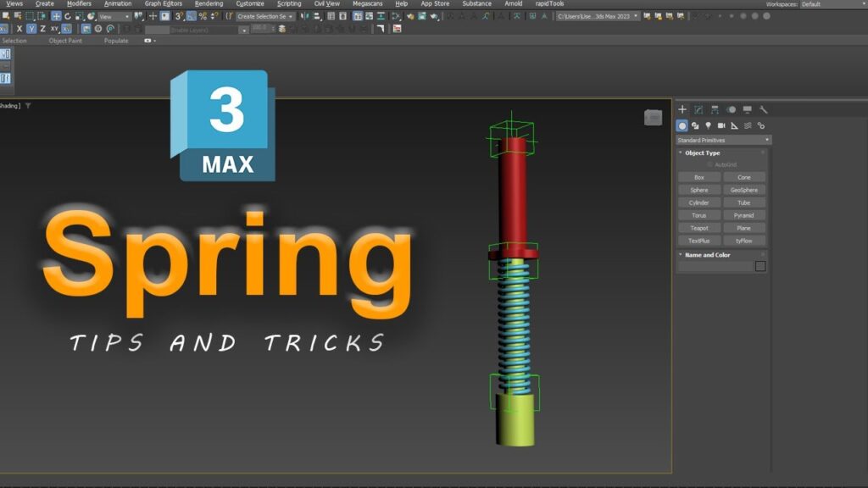The image size is (868, 488).
Task: Click the tyFlow button
Action: (x=744, y=241)
